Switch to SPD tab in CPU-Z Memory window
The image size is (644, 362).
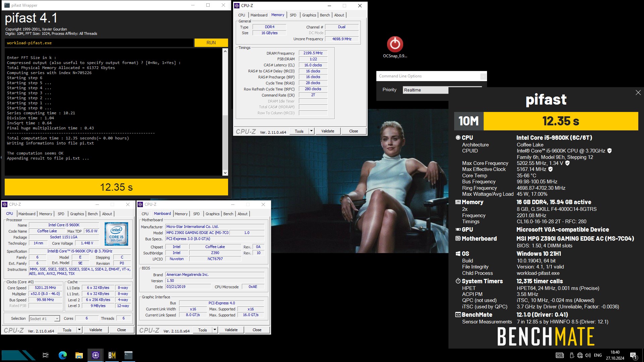(x=293, y=15)
